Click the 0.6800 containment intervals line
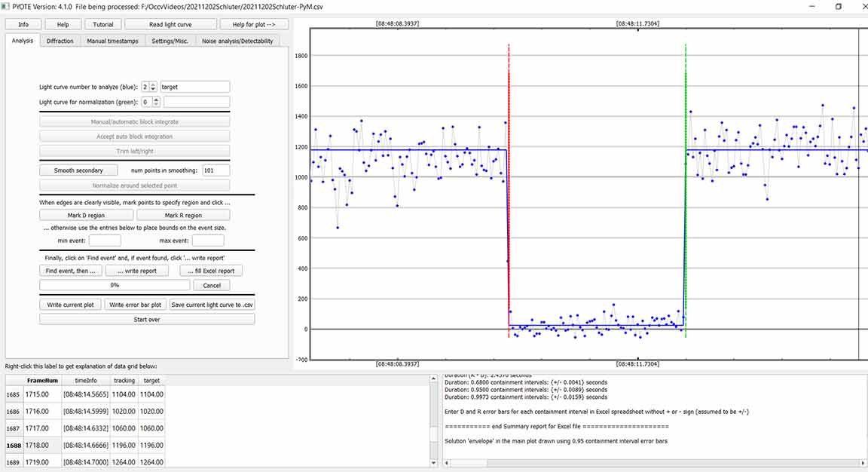This screenshot has height=472, width=868. (526, 382)
